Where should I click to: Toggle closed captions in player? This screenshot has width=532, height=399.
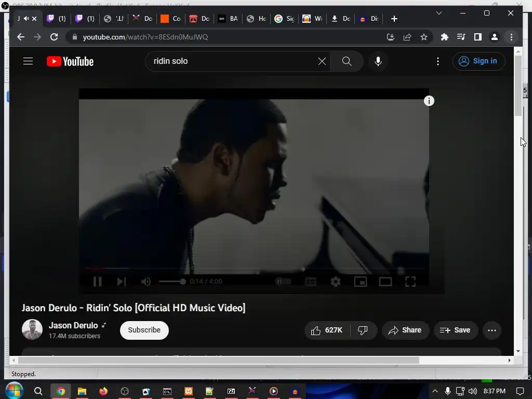click(x=311, y=281)
